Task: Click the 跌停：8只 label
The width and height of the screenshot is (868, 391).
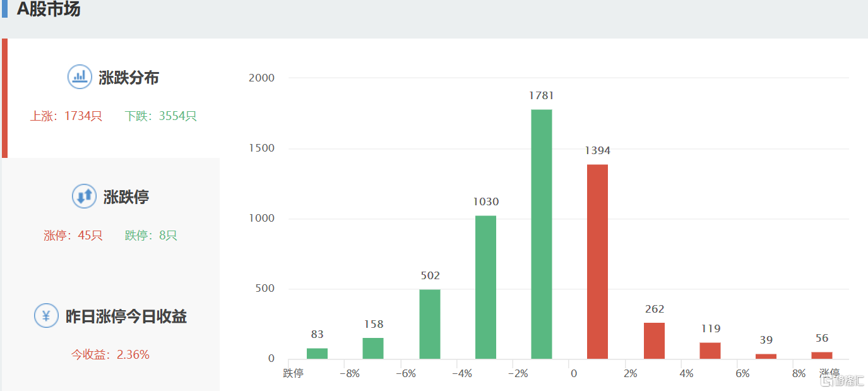Action: [x=151, y=236]
